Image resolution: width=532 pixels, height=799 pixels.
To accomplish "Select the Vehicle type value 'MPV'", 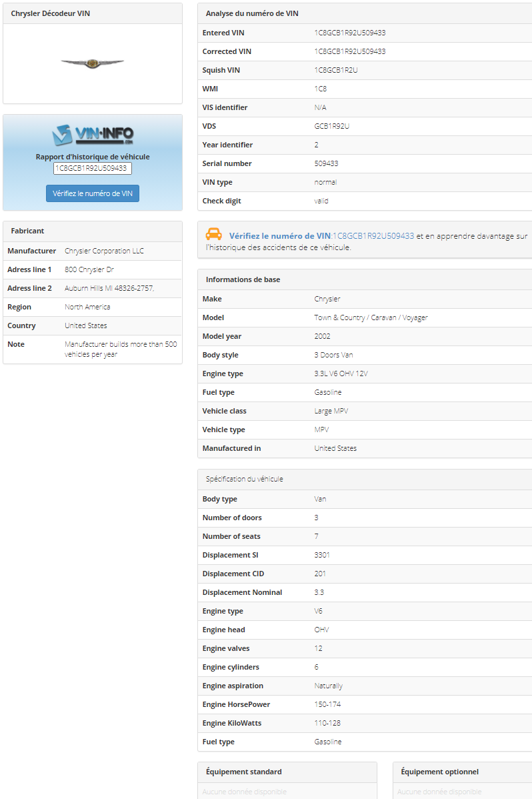I will [x=321, y=430].
